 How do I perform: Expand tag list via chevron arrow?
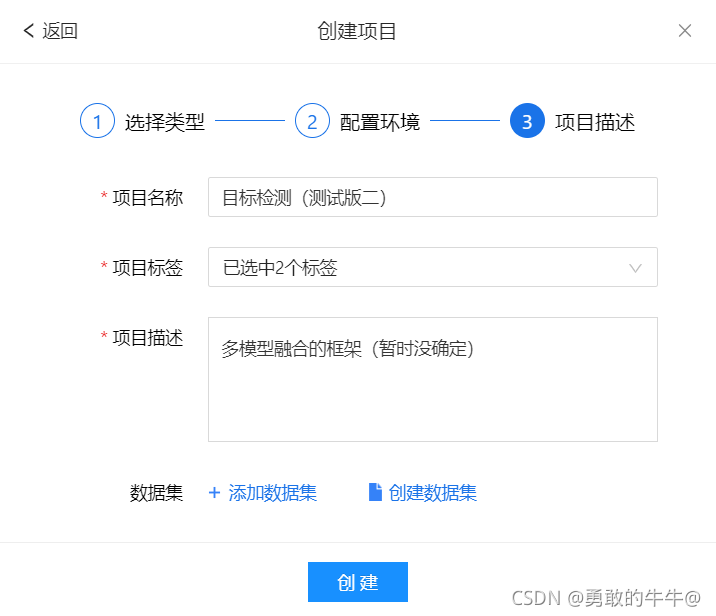635,268
